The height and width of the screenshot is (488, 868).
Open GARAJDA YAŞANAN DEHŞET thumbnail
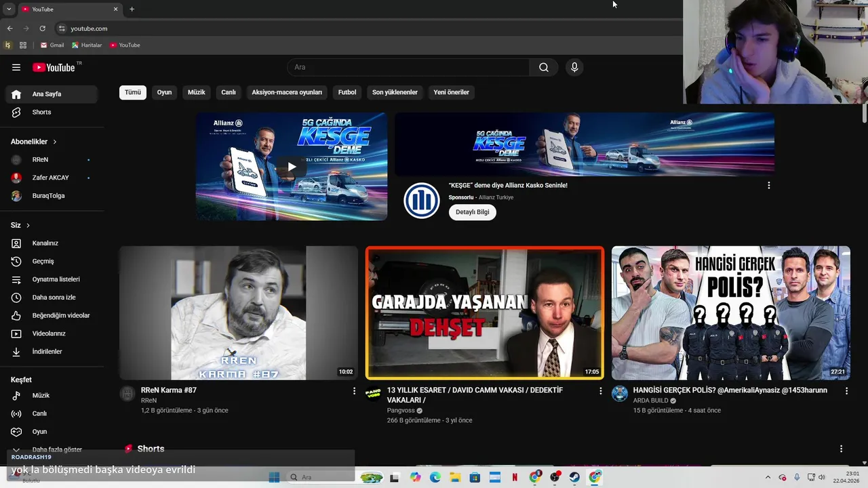point(485,312)
